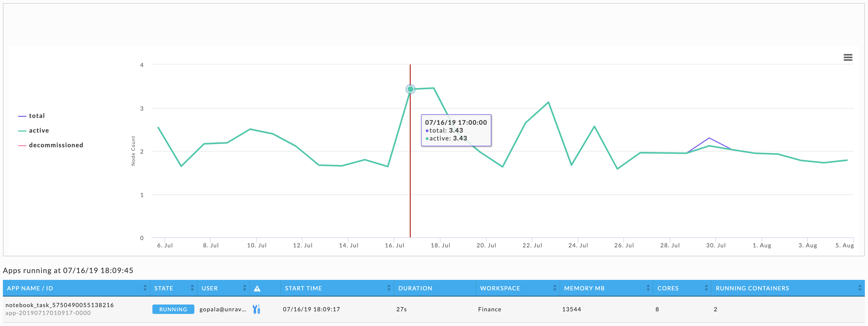This screenshot has width=868, height=326.
Task: Click the DURATION column header
Action: (435, 288)
